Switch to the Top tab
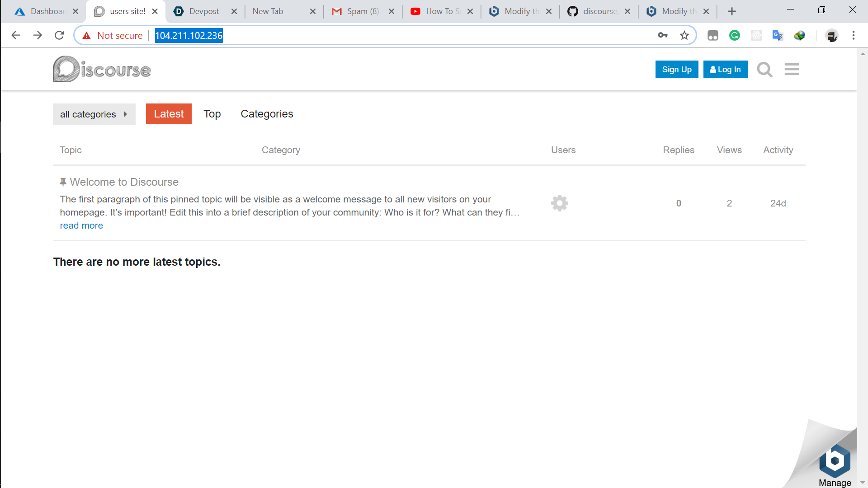The image size is (868, 488). (x=212, y=114)
